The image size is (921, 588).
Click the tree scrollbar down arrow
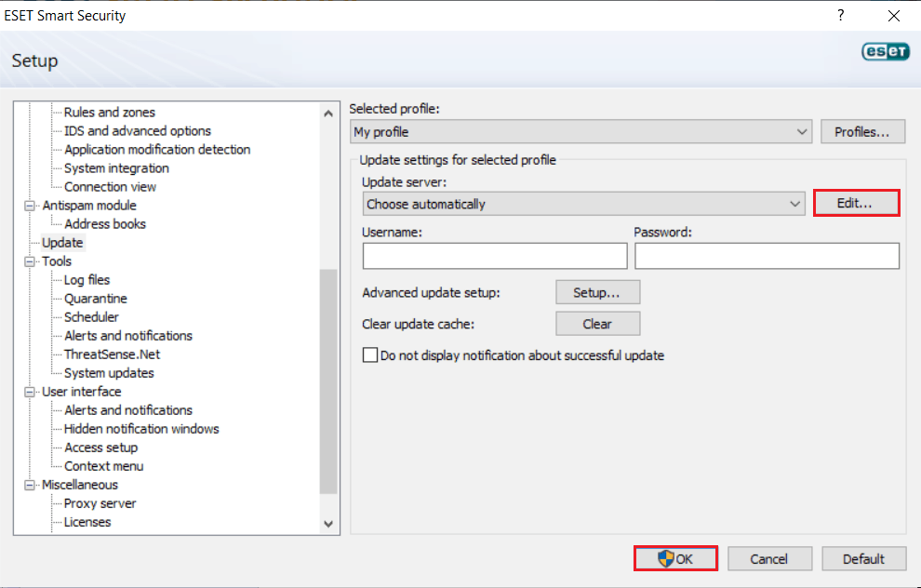click(x=328, y=524)
